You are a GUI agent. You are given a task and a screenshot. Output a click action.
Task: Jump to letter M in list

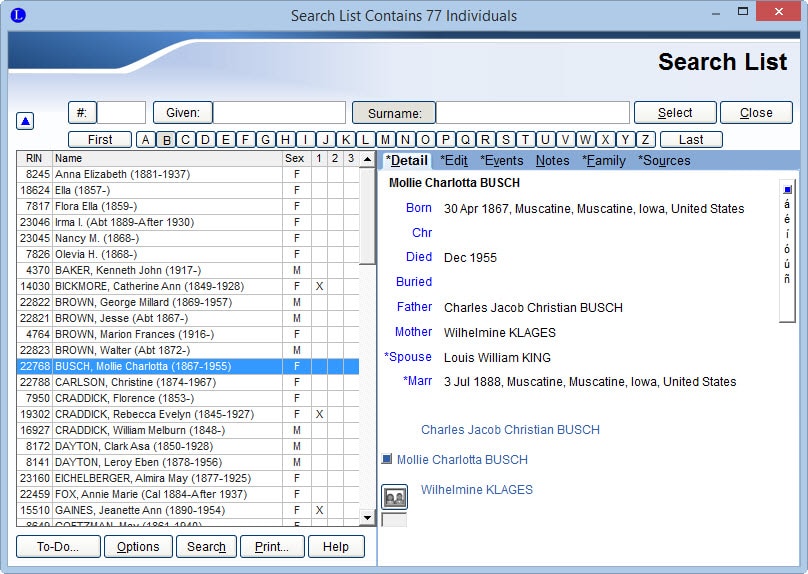click(385, 140)
